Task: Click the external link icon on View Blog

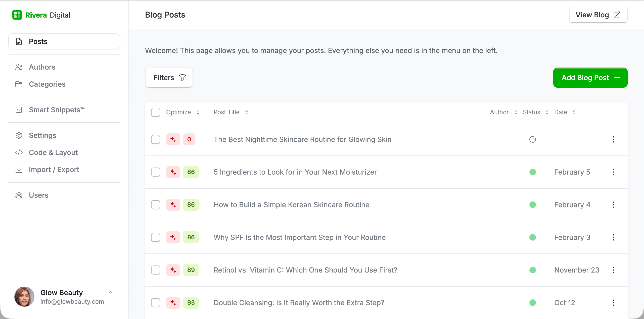Action: (x=617, y=15)
